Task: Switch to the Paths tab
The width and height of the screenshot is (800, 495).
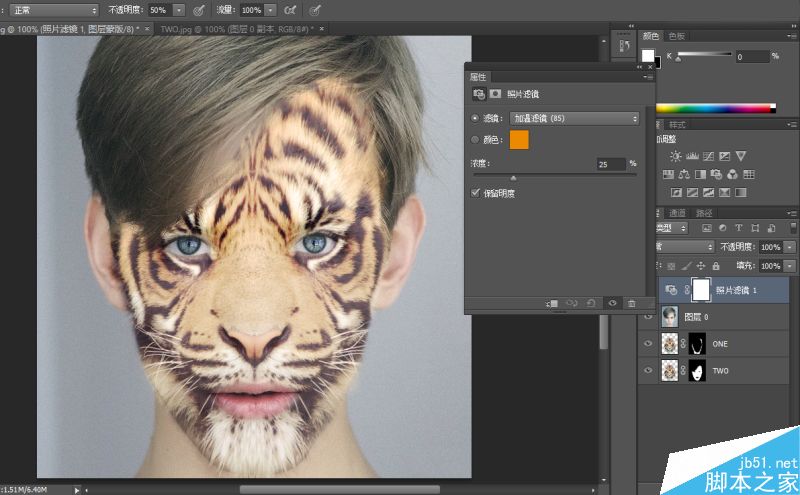Action: 704,213
